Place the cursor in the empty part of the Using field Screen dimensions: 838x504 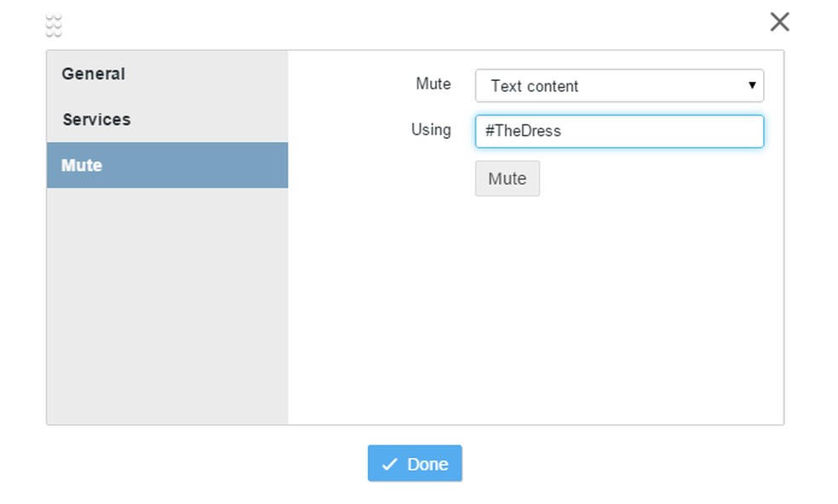673,131
